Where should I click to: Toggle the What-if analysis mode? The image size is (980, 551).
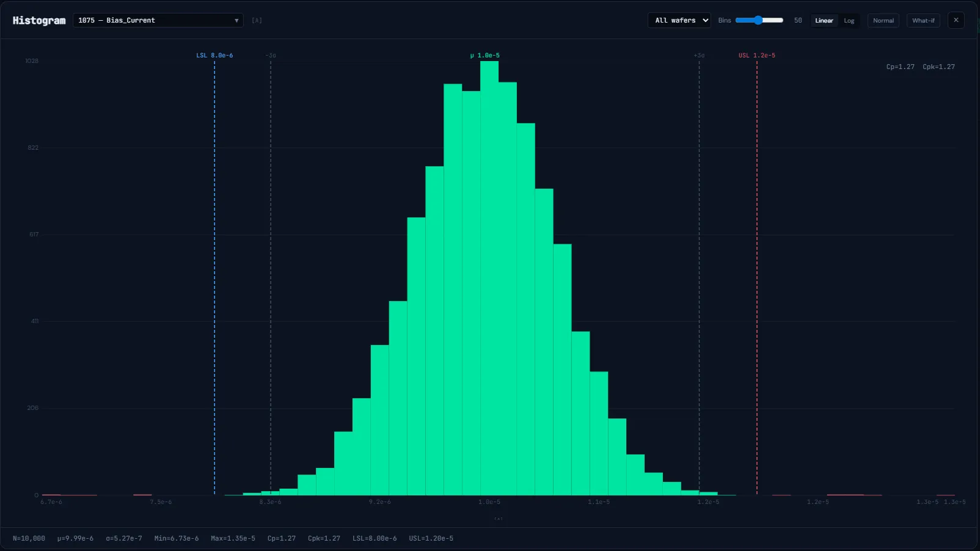click(923, 20)
